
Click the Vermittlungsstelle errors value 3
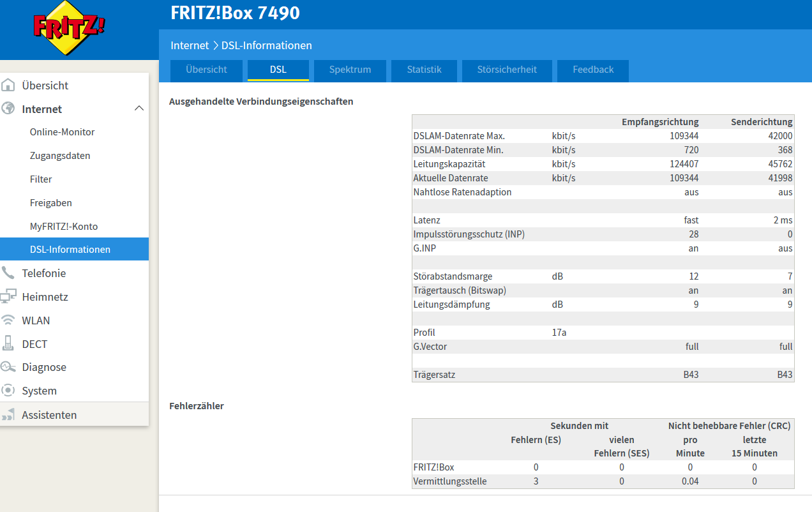tap(536, 481)
